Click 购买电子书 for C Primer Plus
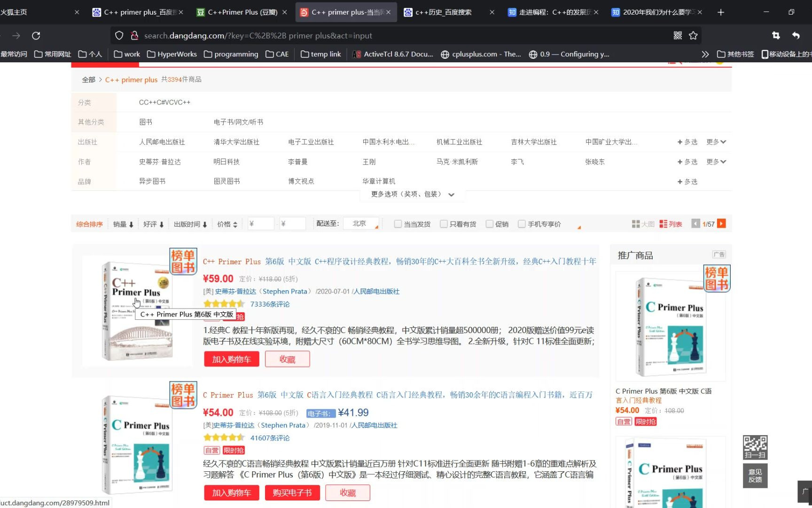 click(292, 492)
